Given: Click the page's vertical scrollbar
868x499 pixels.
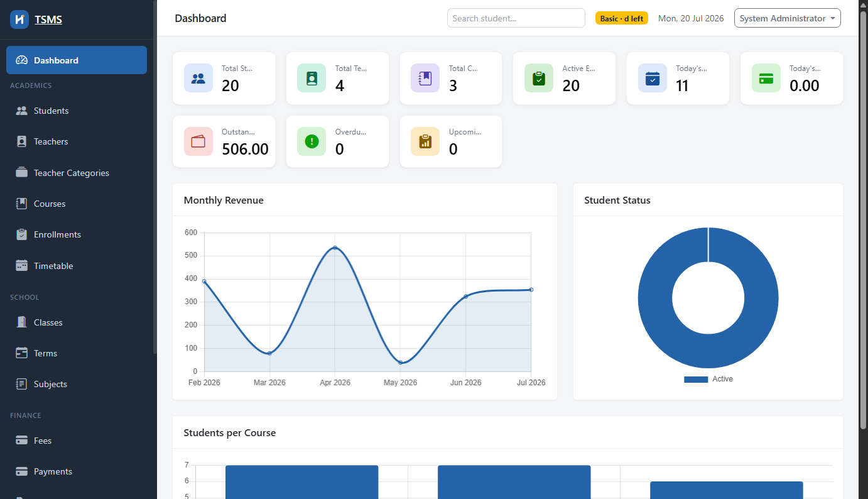Looking at the screenshot, I should tap(864, 220).
